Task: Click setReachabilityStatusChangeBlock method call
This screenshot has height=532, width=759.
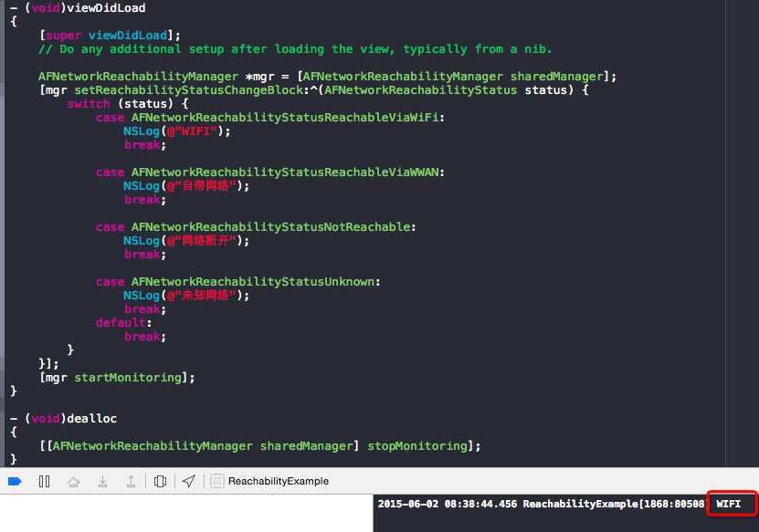Action: click(189, 90)
